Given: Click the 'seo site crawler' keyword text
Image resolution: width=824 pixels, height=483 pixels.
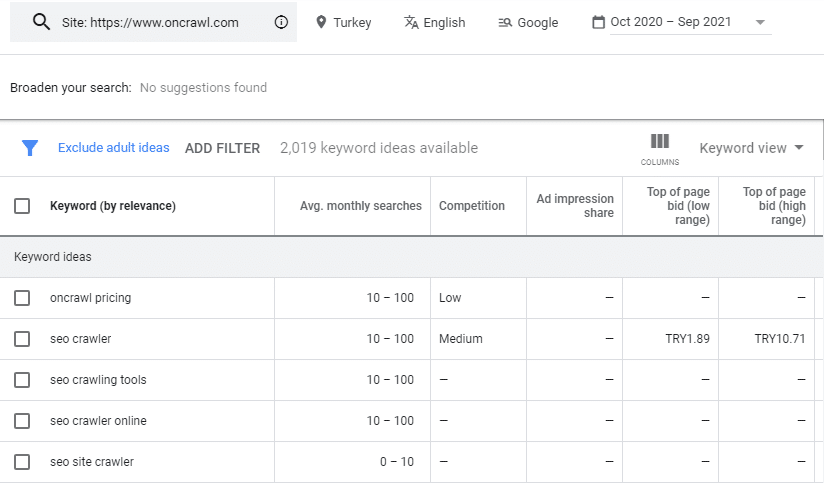Looking at the screenshot, I should point(91,461).
